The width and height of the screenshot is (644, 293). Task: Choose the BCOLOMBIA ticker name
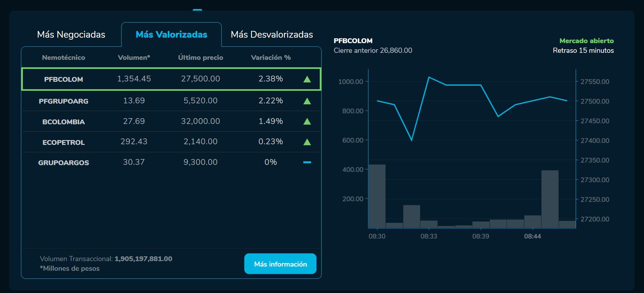[63, 122]
